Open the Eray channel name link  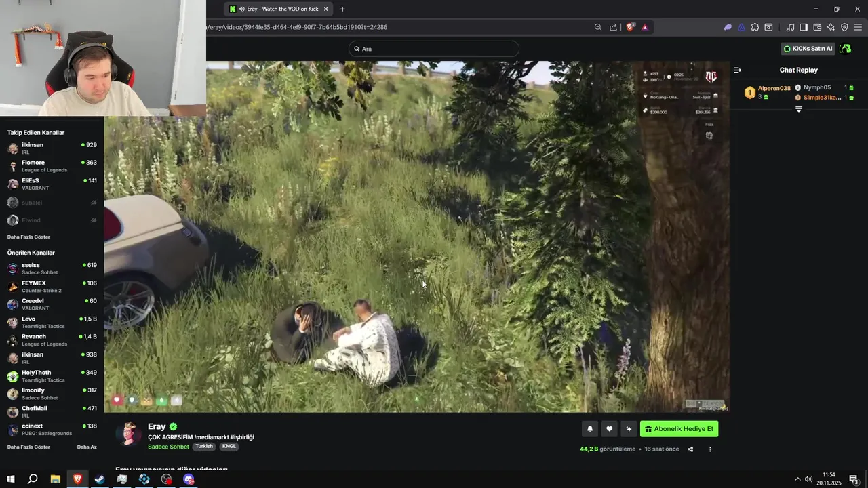coord(157,426)
